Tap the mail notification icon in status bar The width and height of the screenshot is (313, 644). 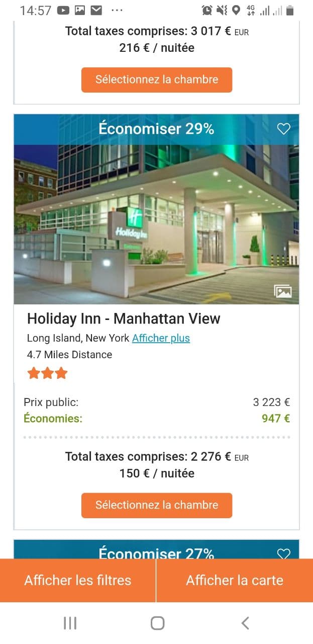96,10
